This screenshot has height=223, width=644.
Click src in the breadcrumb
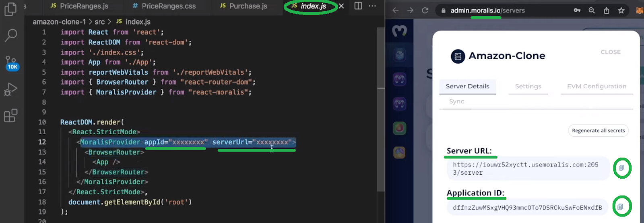pos(99,22)
